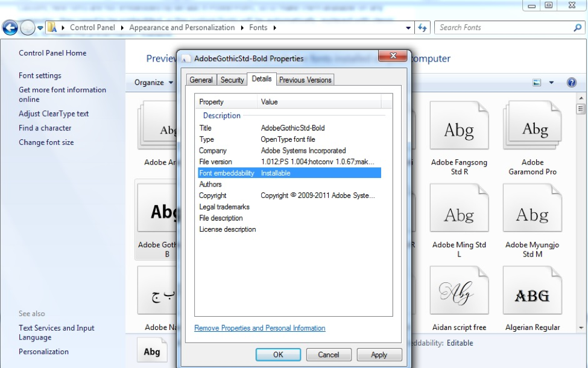Open Find a character link
The width and height of the screenshot is (588, 368).
point(45,128)
